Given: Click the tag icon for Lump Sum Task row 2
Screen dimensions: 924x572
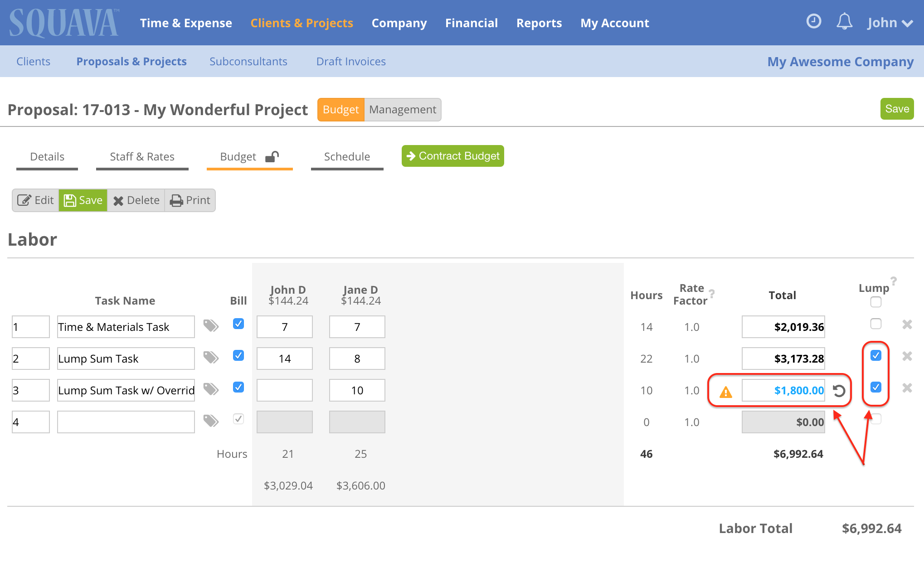Looking at the screenshot, I should click(211, 358).
